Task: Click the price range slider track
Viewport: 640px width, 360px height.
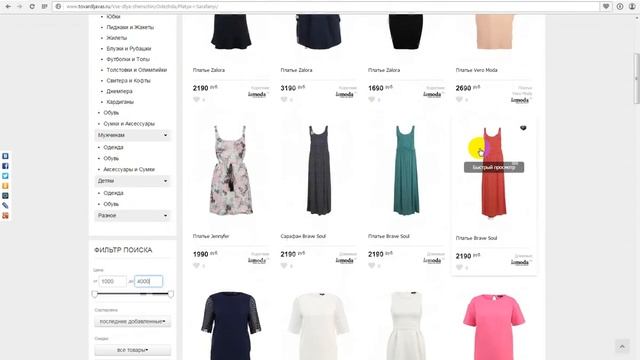Action: coord(133,293)
